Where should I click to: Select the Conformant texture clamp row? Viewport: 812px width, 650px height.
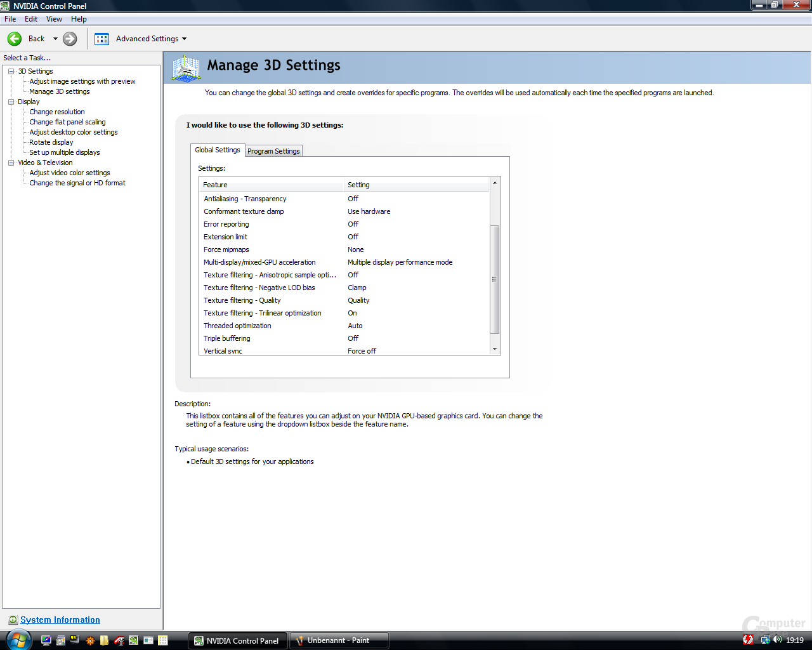point(344,211)
